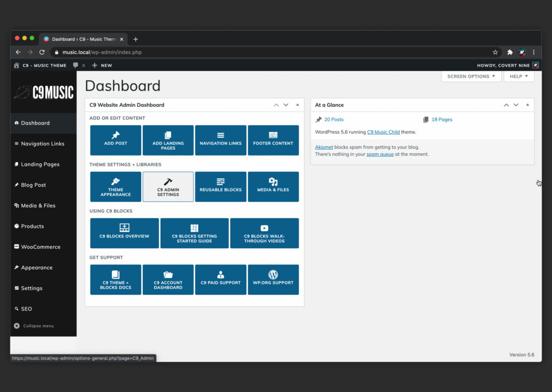
Task: Toggle the C9 Website Admin Dashboard panel
Action: [x=298, y=105]
